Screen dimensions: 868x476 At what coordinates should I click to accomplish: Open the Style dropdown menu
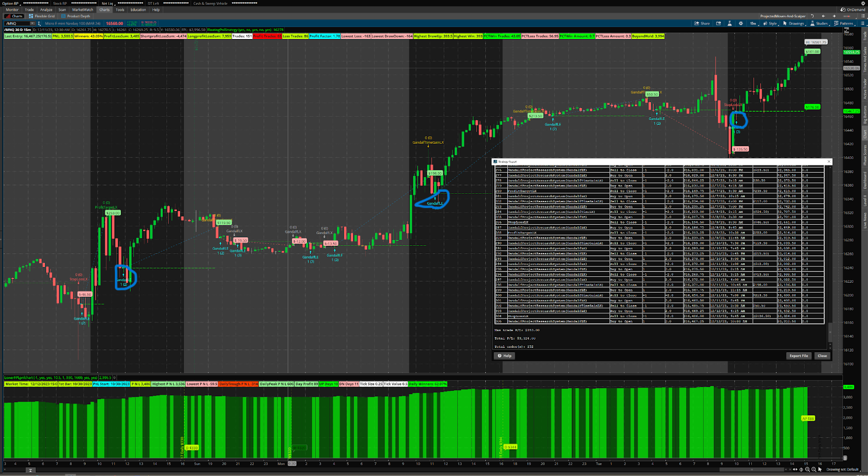point(770,23)
